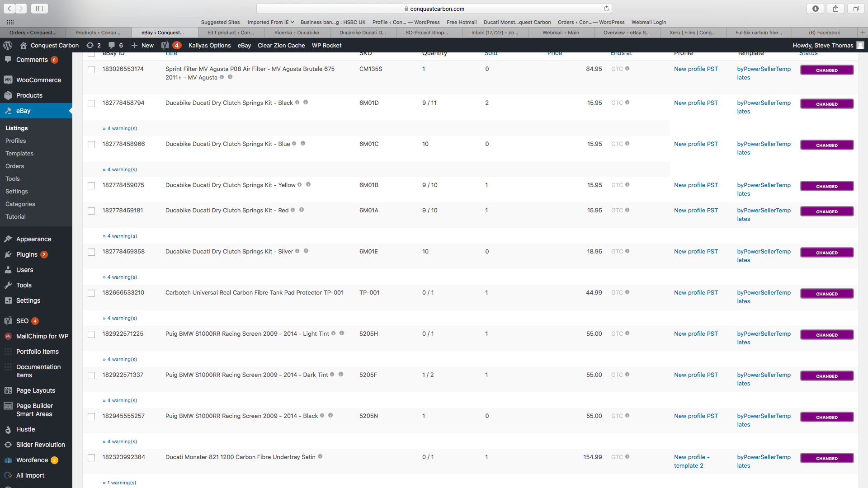The image size is (868, 488).
Task: Switch to Orders ‹ Conquest browser tab
Action: click(33, 33)
